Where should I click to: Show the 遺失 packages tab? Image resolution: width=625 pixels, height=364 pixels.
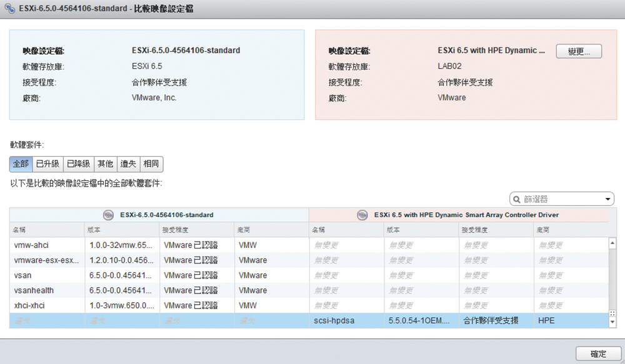[128, 164]
